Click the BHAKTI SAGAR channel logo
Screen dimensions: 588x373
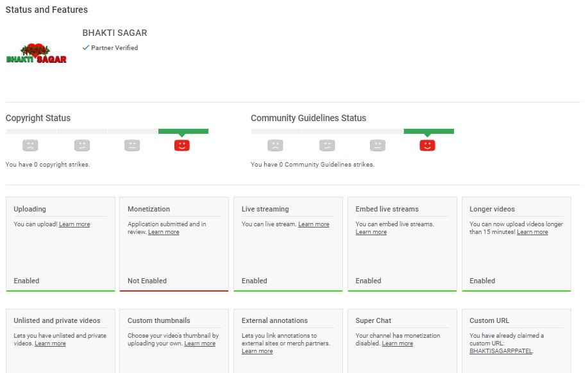coord(37,53)
